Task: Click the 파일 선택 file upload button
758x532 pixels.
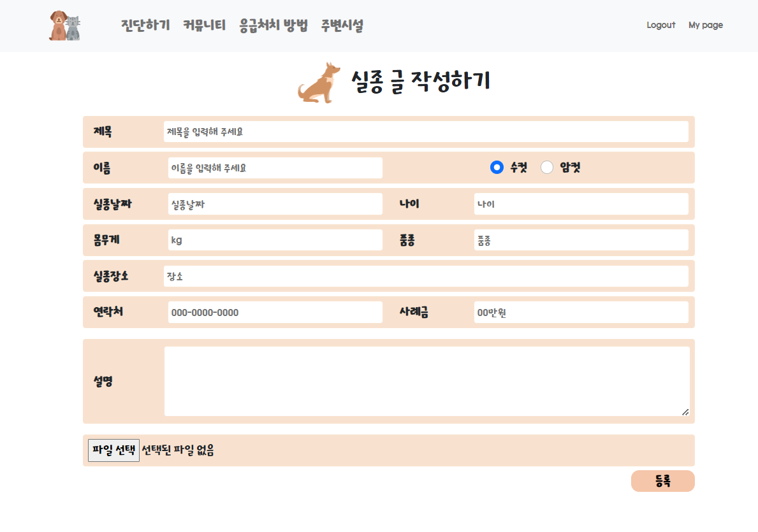Action: click(x=113, y=450)
